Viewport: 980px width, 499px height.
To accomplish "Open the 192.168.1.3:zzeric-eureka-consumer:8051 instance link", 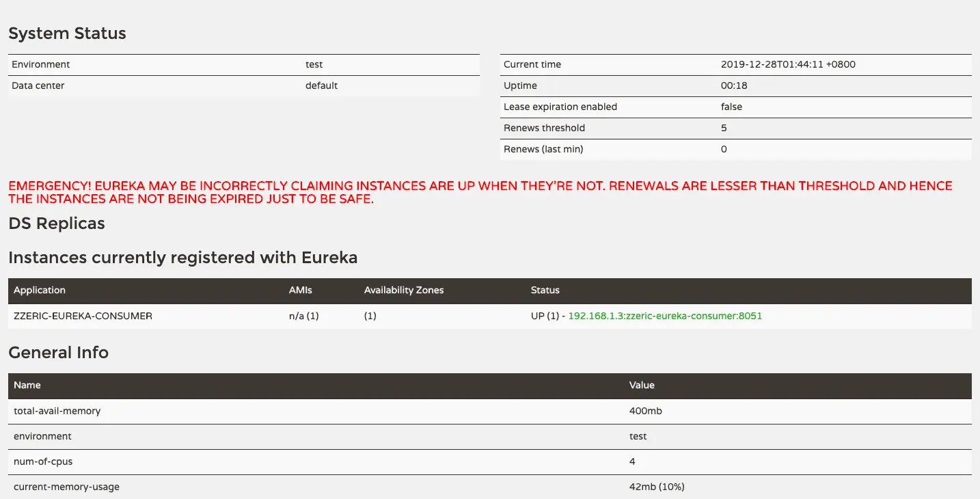I will 665,316.
